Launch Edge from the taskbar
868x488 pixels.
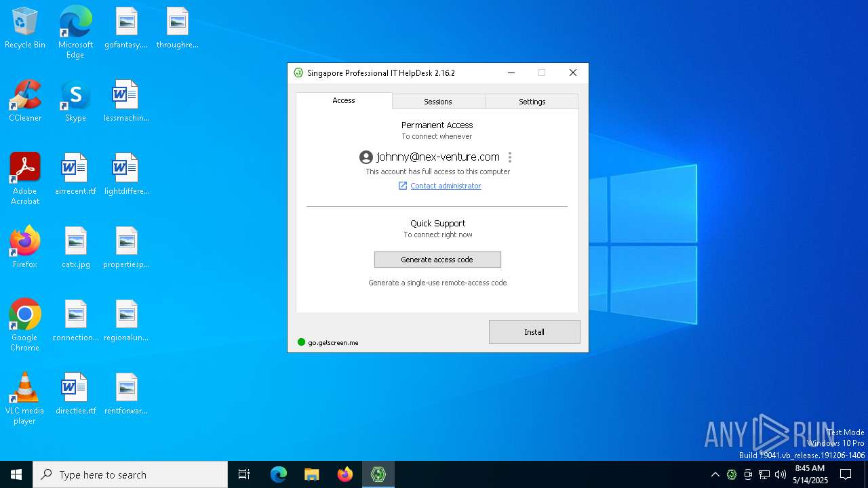(279, 474)
